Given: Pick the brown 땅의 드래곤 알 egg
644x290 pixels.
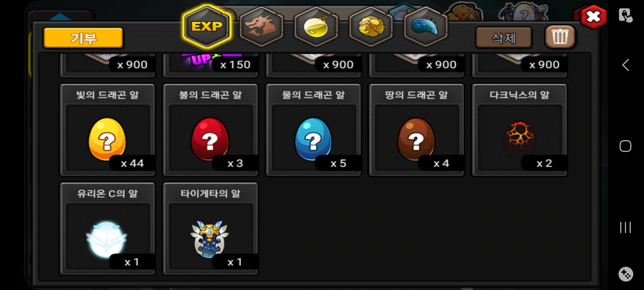Looking at the screenshot, I should click(416, 130).
